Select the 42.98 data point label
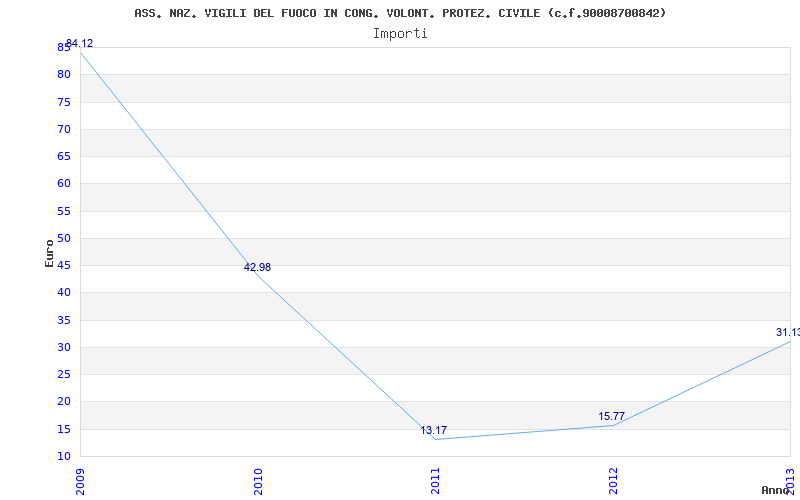 point(257,267)
